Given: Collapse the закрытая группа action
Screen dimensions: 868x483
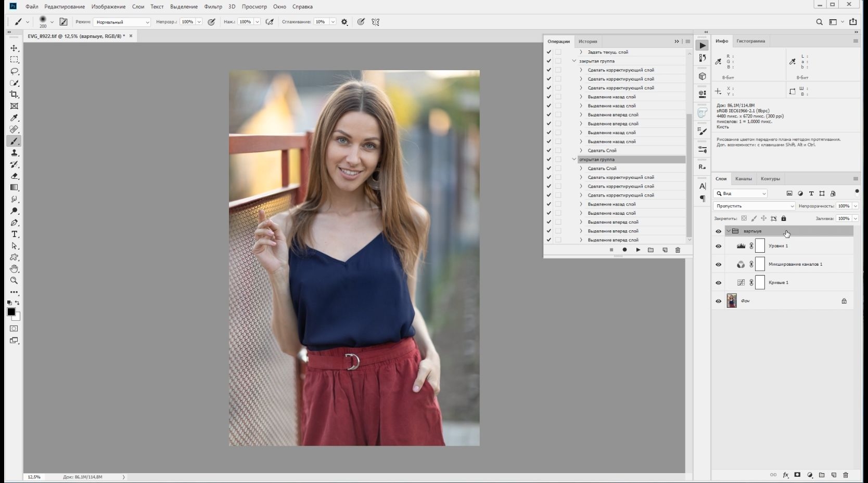Looking at the screenshot, I should [x=575, y=61].
